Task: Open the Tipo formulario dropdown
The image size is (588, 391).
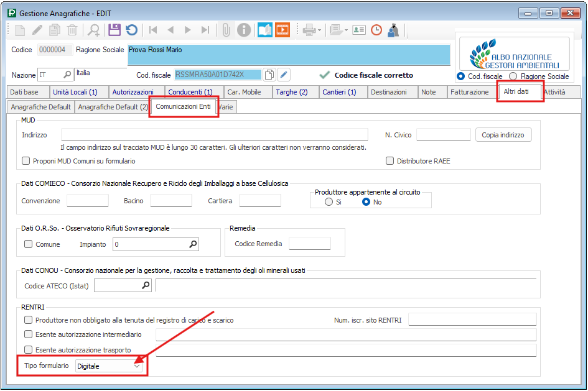Action: pyautogui.click(x=137, y=367)
